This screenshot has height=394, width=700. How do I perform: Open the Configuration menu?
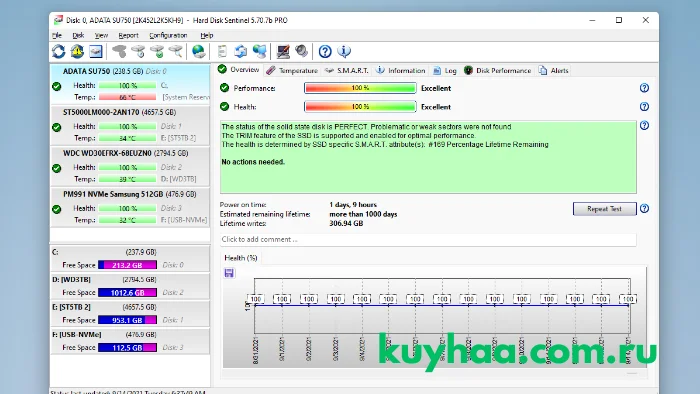pyautogui.click(x=168, y=35)
